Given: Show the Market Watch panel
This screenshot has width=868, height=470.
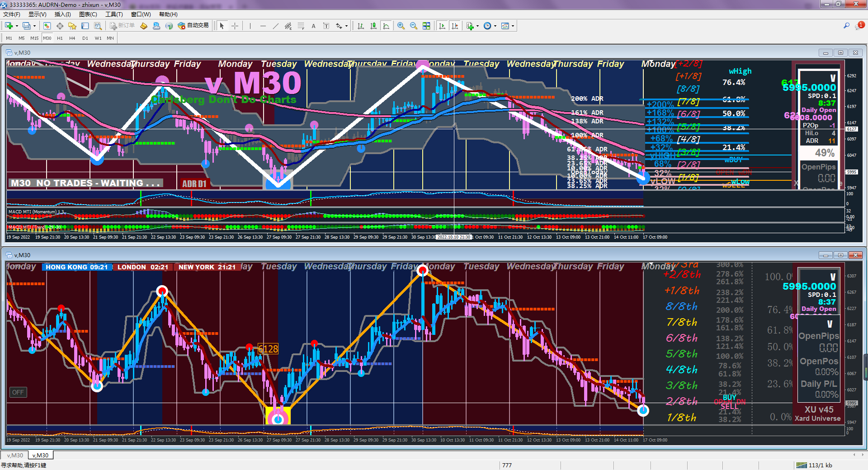Looking at the screenshot, I should [x=47, y=26].
